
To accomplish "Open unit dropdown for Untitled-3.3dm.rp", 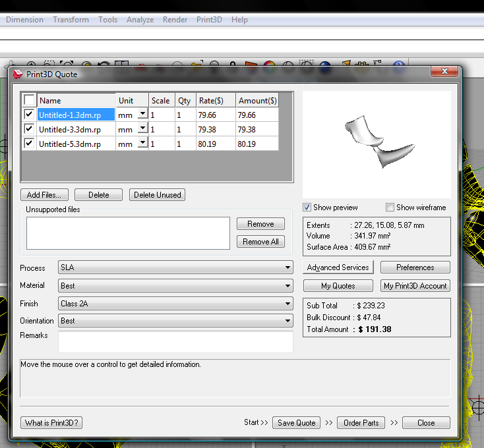I will click(142, 128).
